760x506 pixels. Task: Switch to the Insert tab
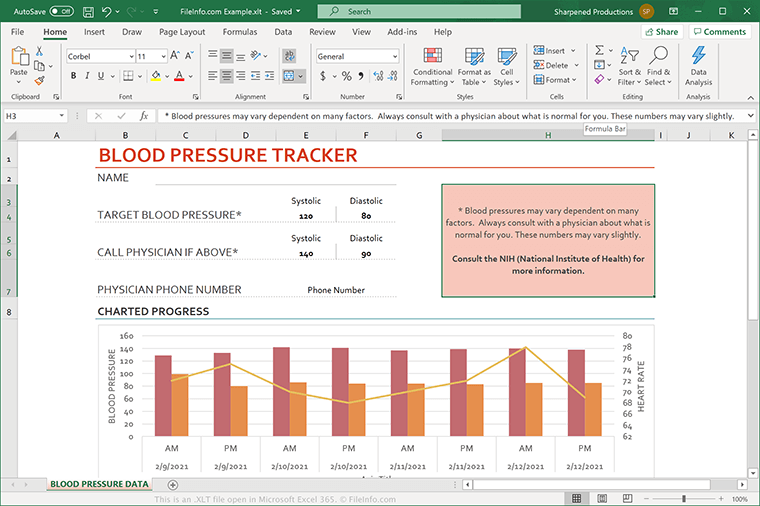[94, 32]
